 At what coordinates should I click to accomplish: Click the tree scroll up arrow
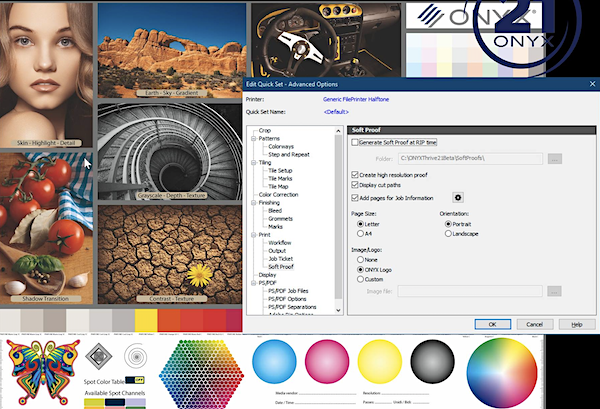pos(338,131)
